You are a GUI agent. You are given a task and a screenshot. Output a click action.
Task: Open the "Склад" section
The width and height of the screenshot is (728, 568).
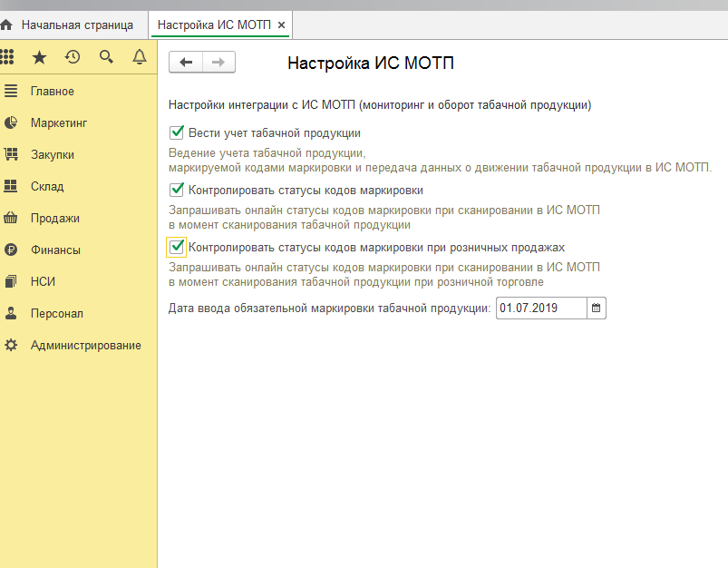click(x=47, y=186)
